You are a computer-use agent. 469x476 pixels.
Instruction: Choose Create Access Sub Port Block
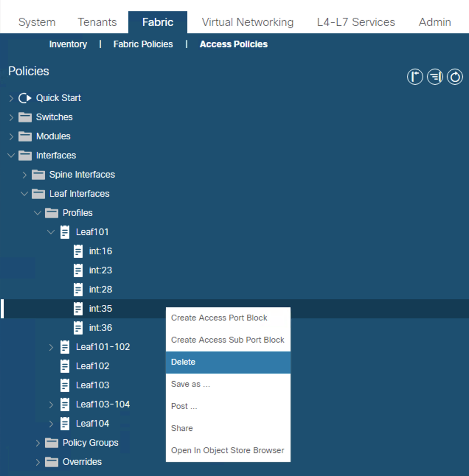tap(227, 340)
